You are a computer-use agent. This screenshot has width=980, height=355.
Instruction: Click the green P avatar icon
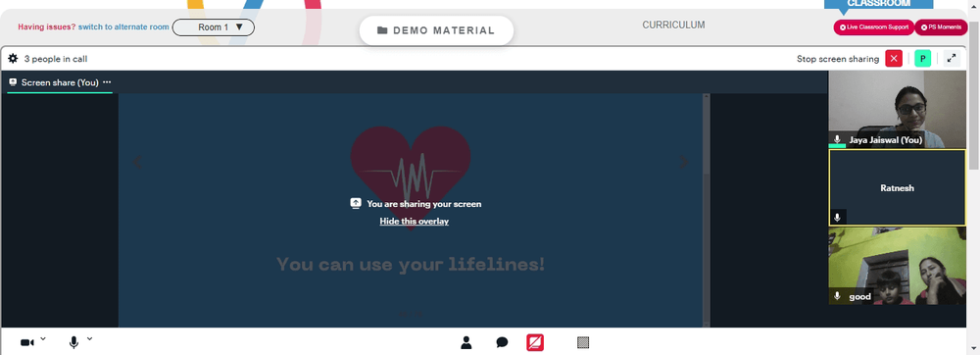922,59
